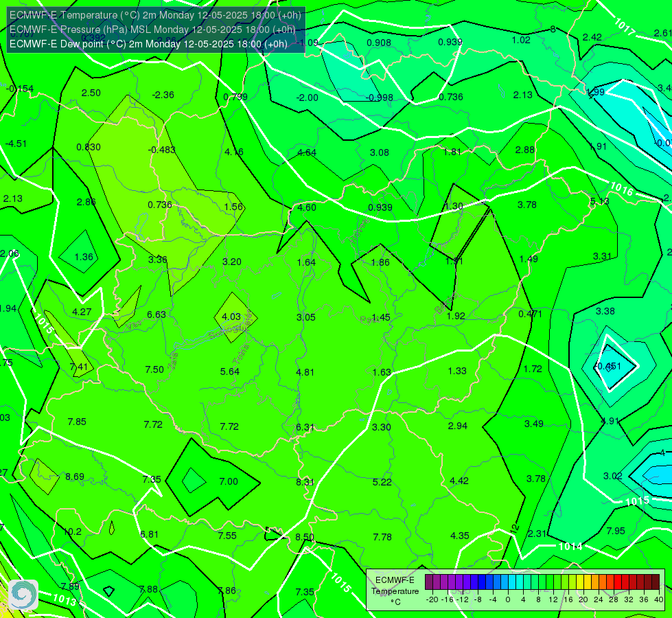Viewport: 672px width, 618px height.
Task: Click the -0.483 dew point value
Action: click(161, 150)
